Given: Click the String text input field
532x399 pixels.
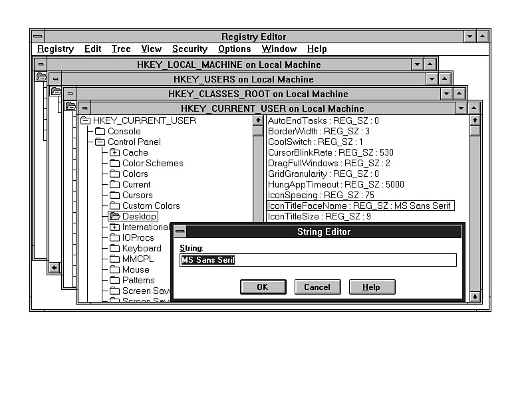Looking at the screenshot, I should [x=318, y=260].
